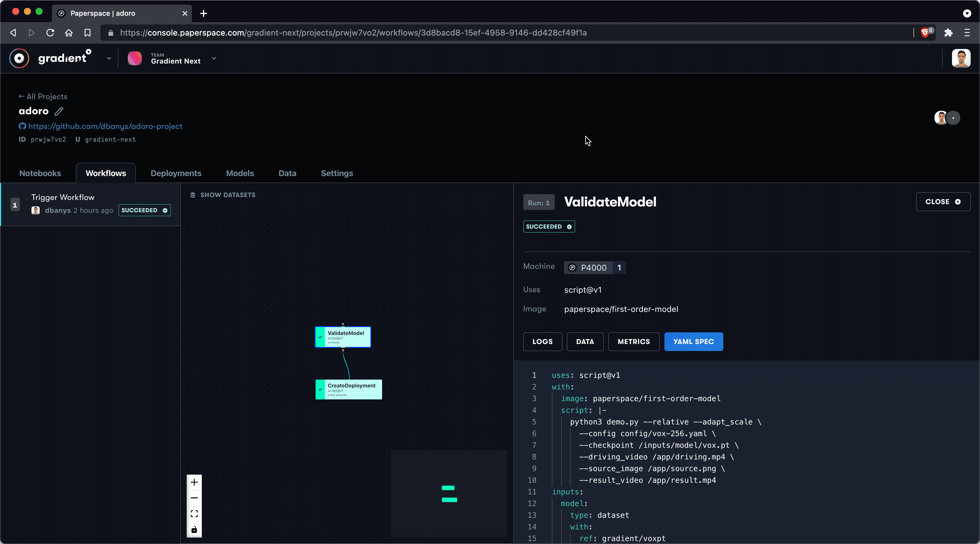Select the CreateDeployment node in graph
980x544 pixels.
click(x=349, y=389)
